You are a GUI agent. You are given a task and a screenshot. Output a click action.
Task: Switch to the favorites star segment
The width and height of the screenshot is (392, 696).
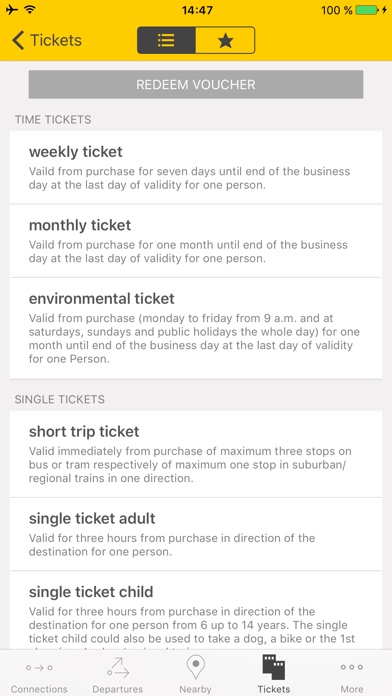(225, 40)
